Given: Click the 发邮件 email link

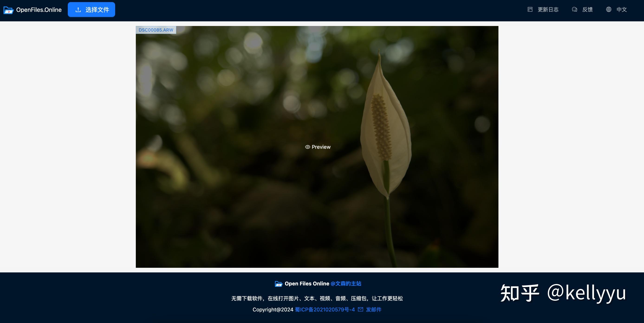Looking at the screenshot, I should (374, 310).
